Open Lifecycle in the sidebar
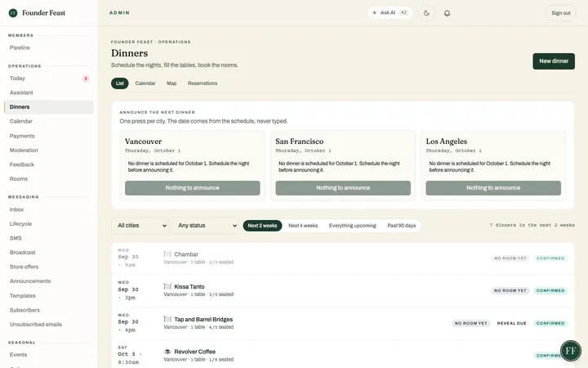Image resolution: width=588 pixels, height=368 pixels. (x=49, y=224)
